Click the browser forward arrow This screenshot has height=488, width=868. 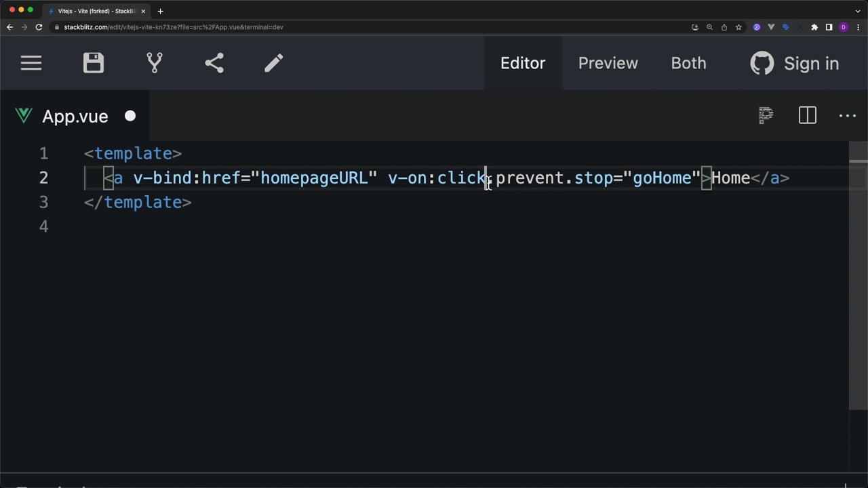coord(24,27)
